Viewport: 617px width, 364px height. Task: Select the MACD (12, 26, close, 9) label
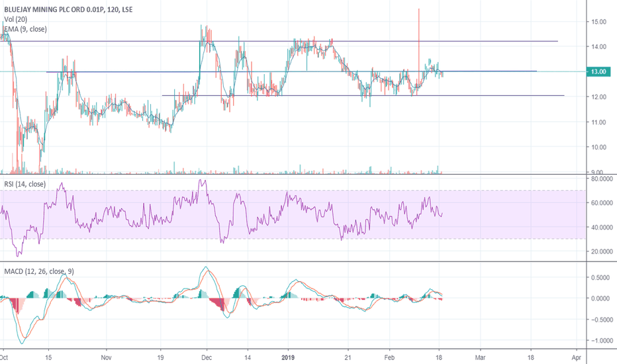(39, 271)
